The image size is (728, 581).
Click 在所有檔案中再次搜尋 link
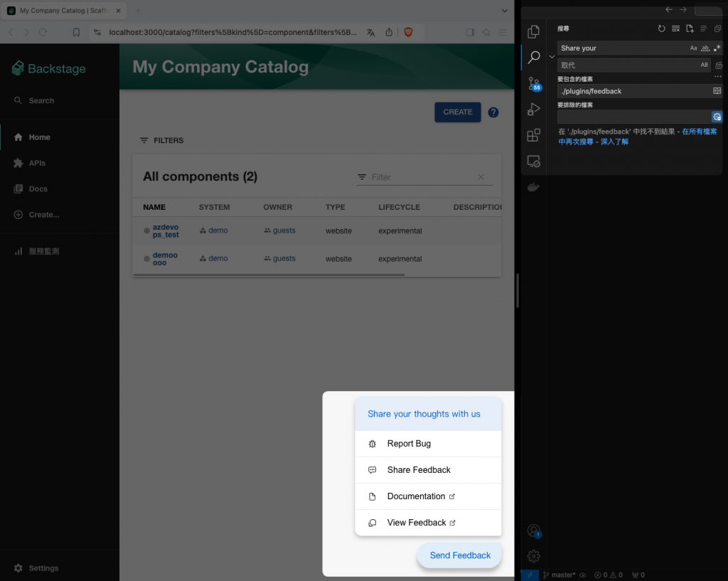[638, 137]
